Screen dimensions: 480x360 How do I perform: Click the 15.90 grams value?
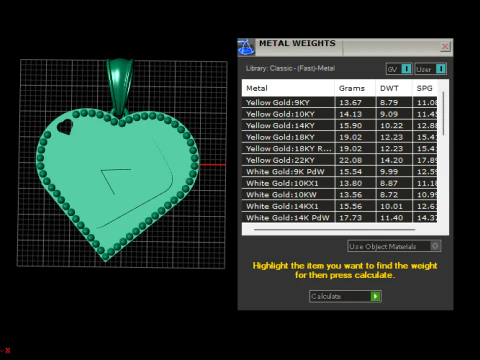coord(350,126)
